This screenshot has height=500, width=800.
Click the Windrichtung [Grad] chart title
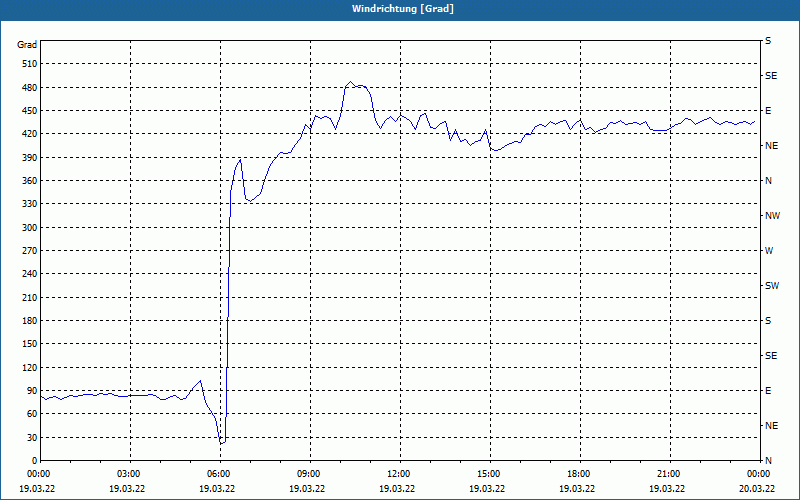click(x=403, y=9)
